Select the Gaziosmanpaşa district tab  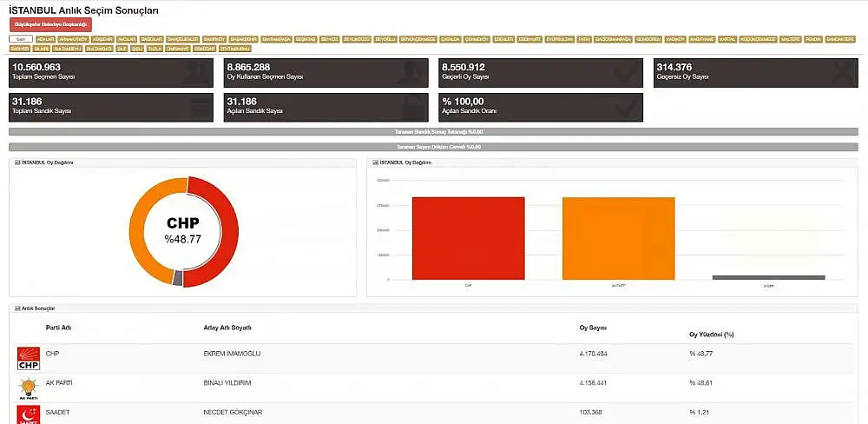(613, 39)
